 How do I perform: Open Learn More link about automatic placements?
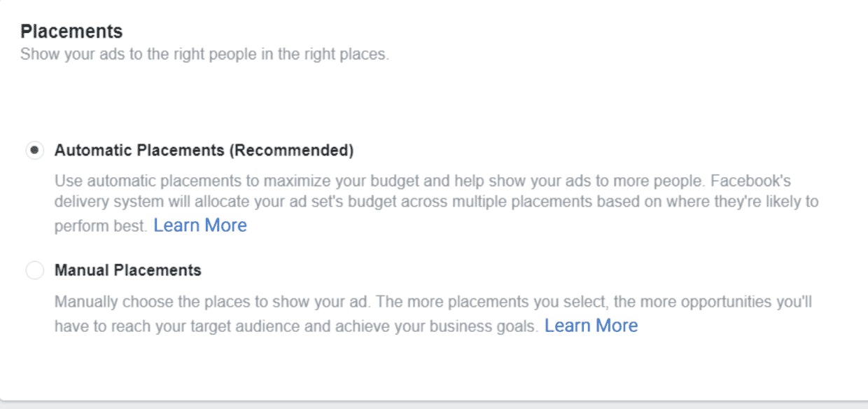coord(200,226)
